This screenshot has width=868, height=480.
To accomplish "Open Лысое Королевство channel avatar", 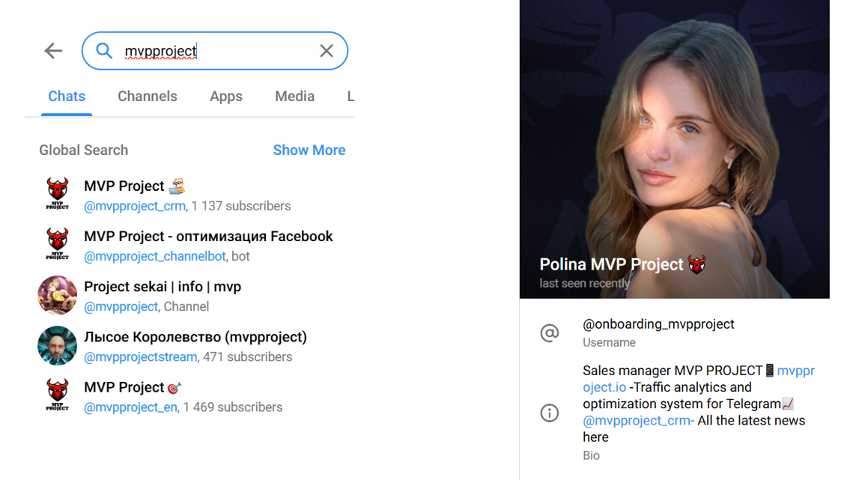I will click(58, 345).
